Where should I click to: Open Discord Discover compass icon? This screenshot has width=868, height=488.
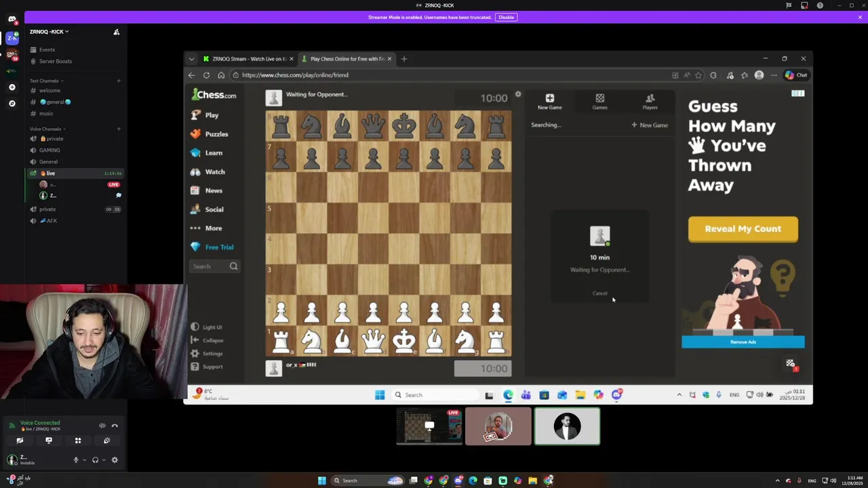click(12, 104)
